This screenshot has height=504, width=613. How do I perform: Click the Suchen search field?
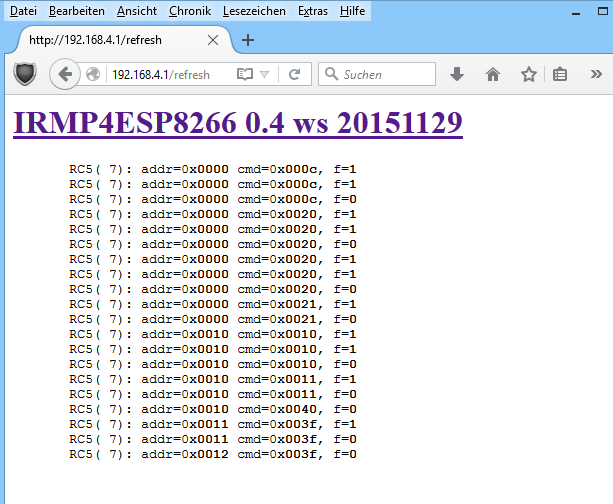point(377,74)
